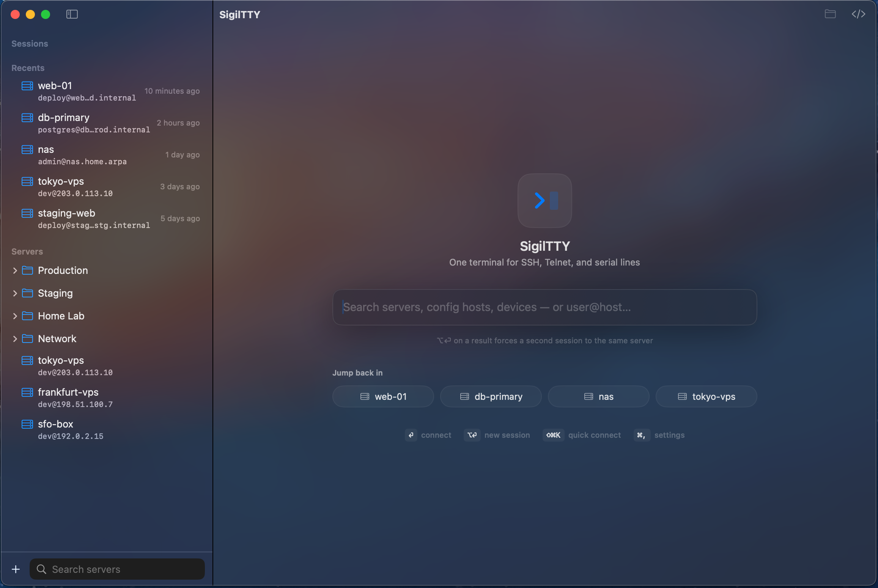Click the server icon beside sfo-box

tap(27, 424)
